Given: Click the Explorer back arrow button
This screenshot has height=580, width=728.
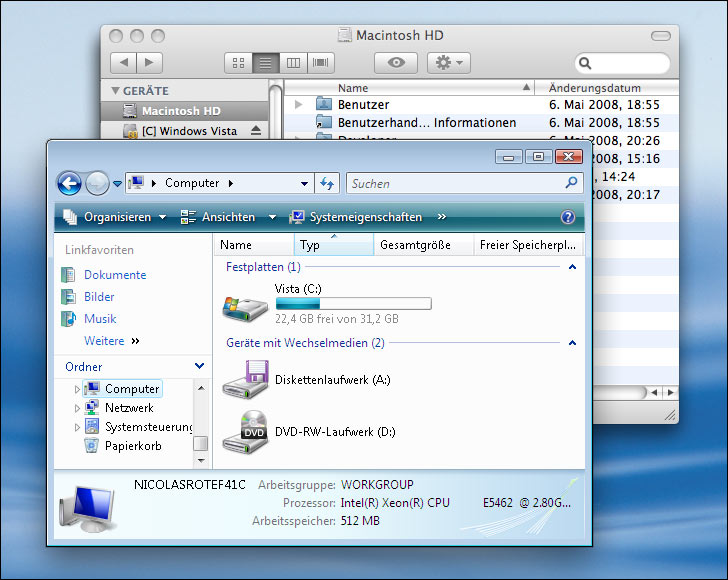Looking at the screenshot, I should [x=69, y=183].
